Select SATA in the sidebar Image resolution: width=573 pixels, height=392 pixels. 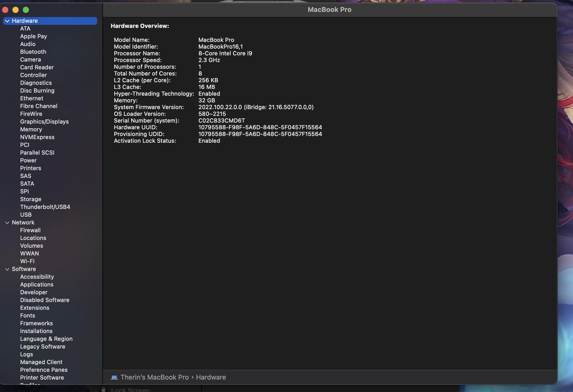27,184
